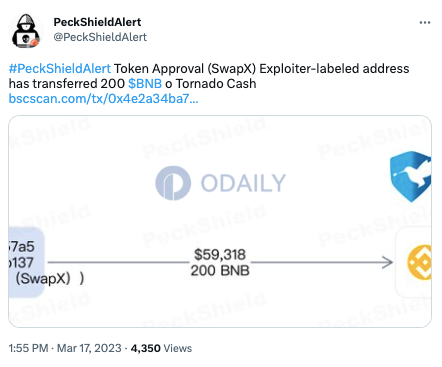Image resolution: width=442 pixels, height=367 pixels.
Task: Click the transfer arrow line left segment
Action: 118,262
